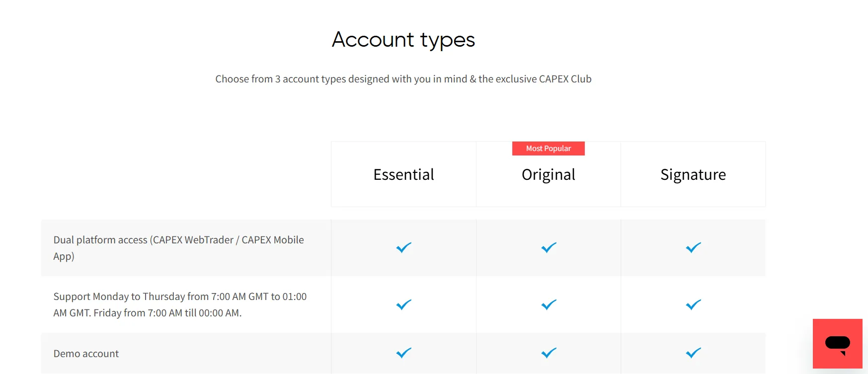Viewport: 868px width, 374px height.
Task: Click the Dual platform access row label
Action: (178, 248)
